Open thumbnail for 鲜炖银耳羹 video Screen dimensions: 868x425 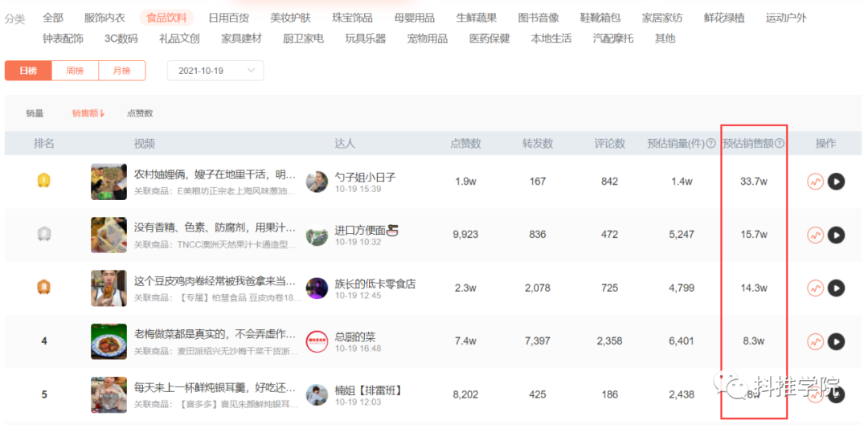(109, 395)
